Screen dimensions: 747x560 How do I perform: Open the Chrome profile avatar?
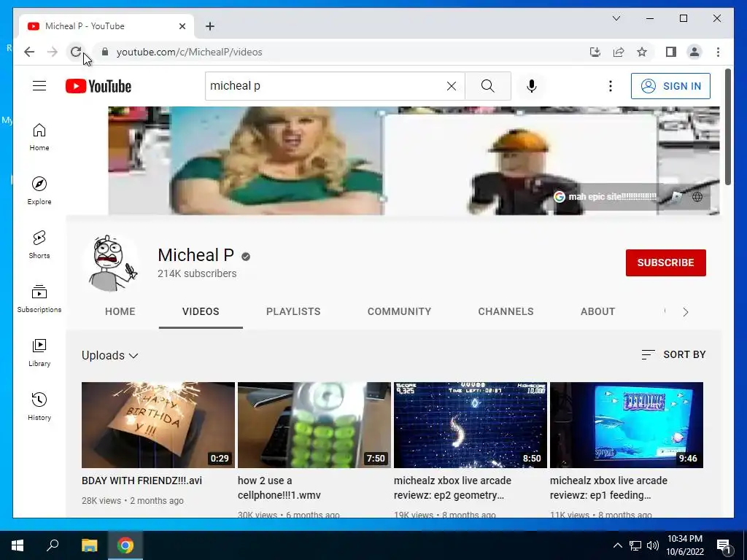tap(694, 52)
